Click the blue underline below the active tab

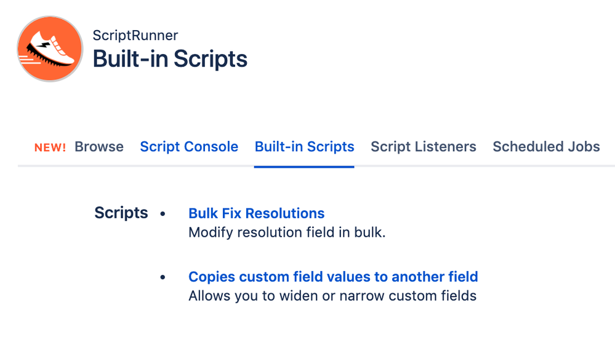pos(304,167)
